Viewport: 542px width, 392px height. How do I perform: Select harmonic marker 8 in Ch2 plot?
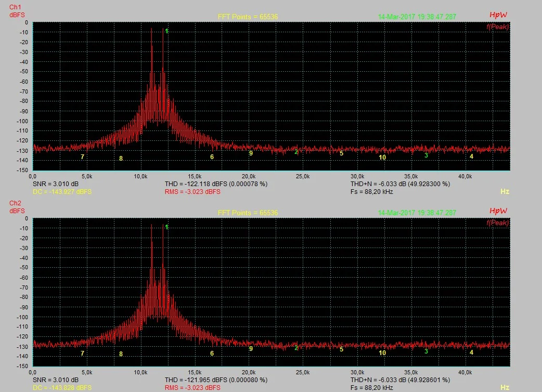121,354
